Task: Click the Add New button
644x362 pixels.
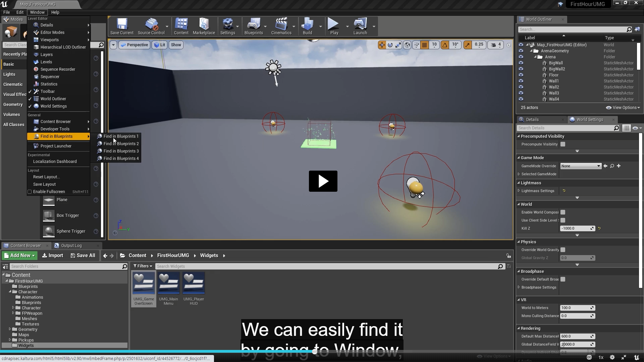Action: (x=19, y=255)
